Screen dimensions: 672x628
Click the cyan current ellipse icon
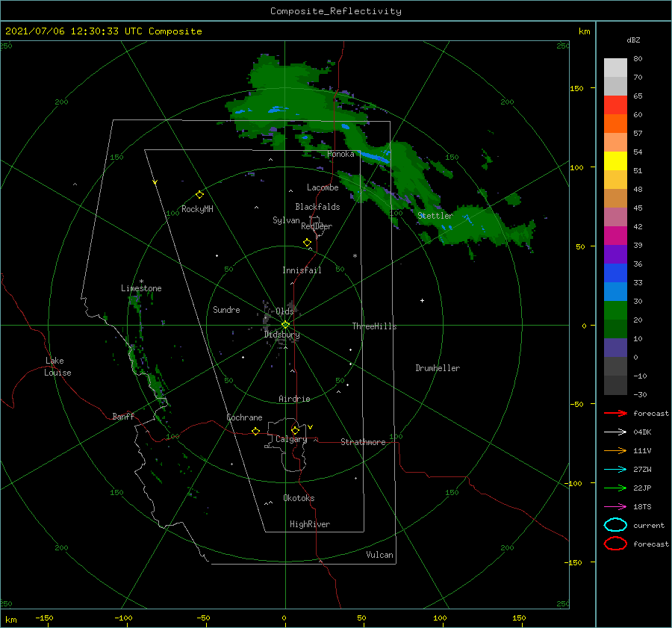(615, 525)
